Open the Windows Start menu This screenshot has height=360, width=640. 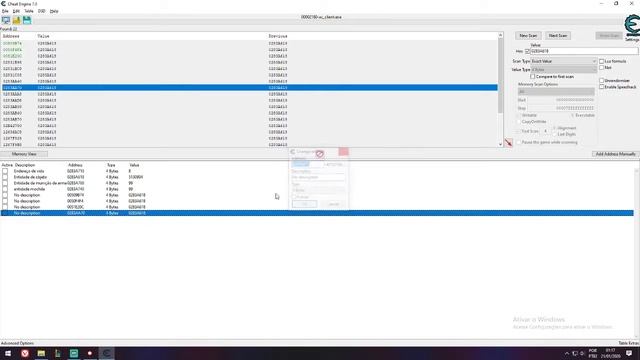(x=8, y=353)
